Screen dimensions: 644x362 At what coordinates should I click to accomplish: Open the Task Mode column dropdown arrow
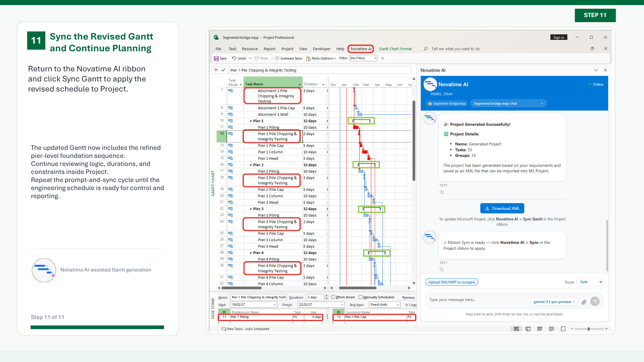[x=240, y=85]
